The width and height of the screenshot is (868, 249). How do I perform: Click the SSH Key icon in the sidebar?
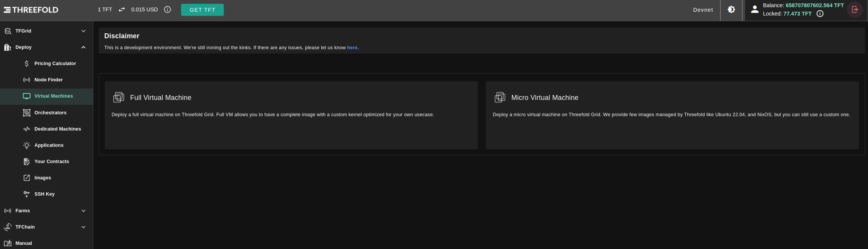pyautogui.click(x=26, y=194)
